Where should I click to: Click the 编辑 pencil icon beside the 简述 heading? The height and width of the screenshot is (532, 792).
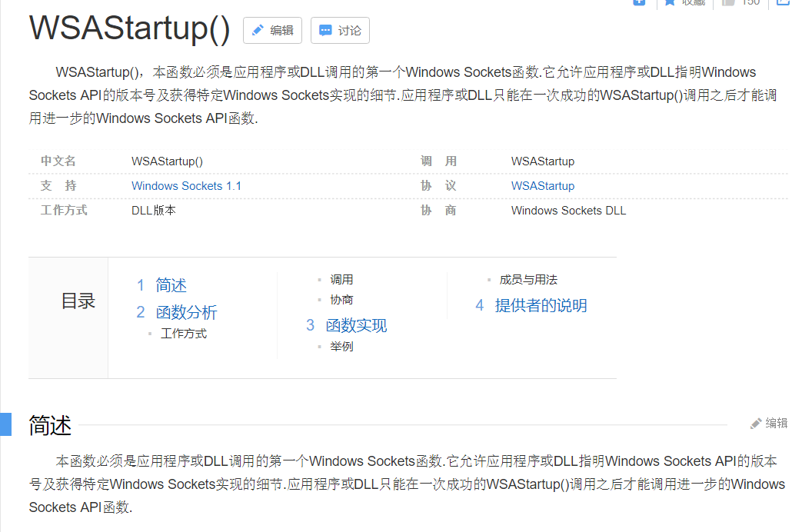click(757, 421)
